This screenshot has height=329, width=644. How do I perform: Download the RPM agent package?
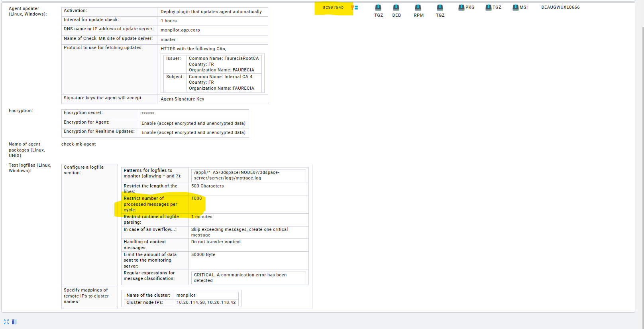click(x=418, y=8)
